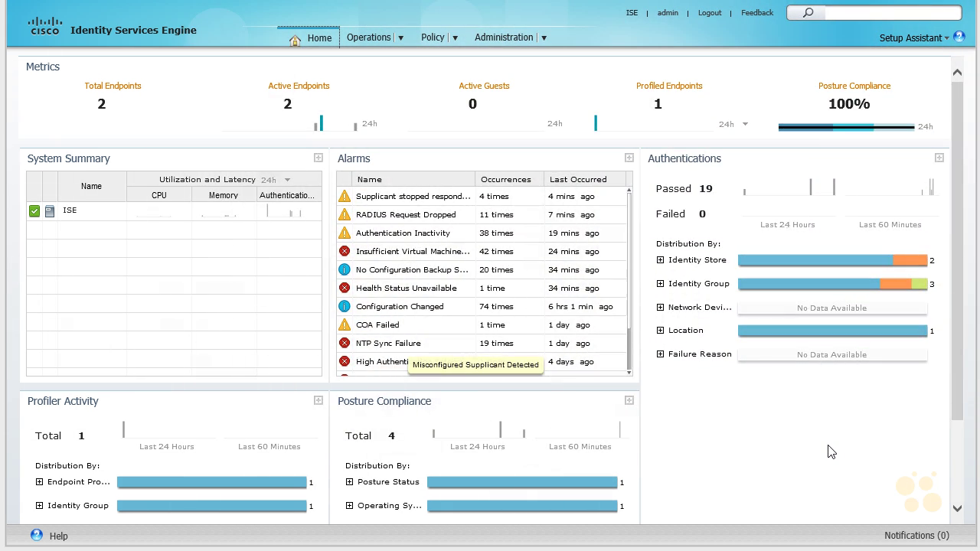The width and height of the screenshot is (980, 551).
Task: Click the Logout link
Action: tap(710, 13)
